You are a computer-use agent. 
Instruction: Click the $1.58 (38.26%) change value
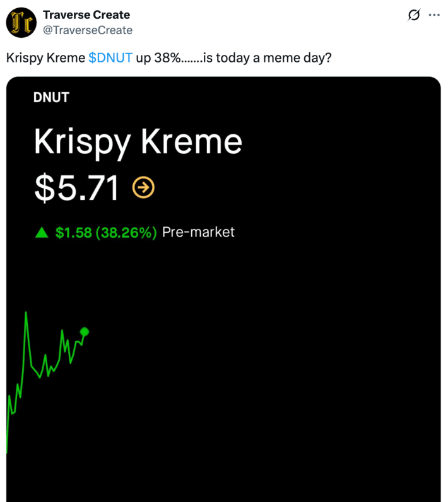click(x=106, y=233)
